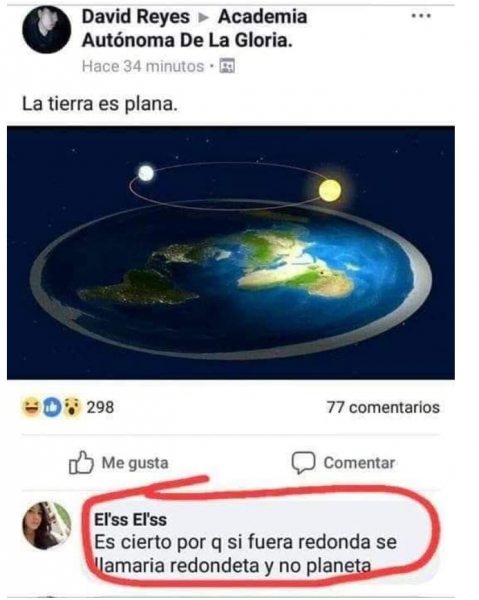Open Academia Autónoma De La Gloria group
The image size is (479, 600).
tap(194, 29)
